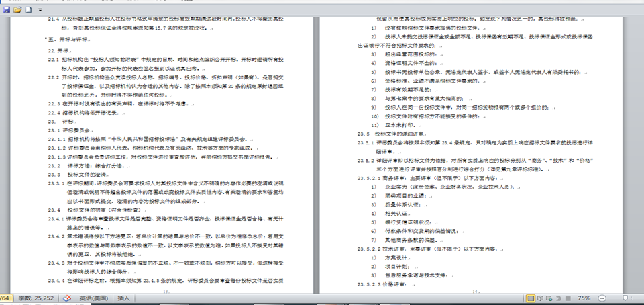Click the page count indicator ending /64
Screen dimensions: 644x305
point(5,298)
